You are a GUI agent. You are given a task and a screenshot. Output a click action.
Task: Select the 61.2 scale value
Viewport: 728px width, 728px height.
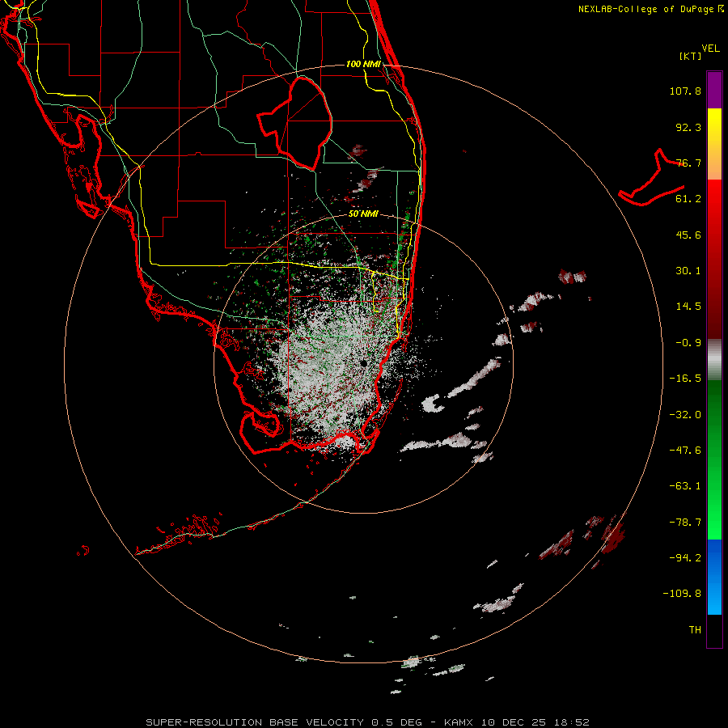pos(688,199)
